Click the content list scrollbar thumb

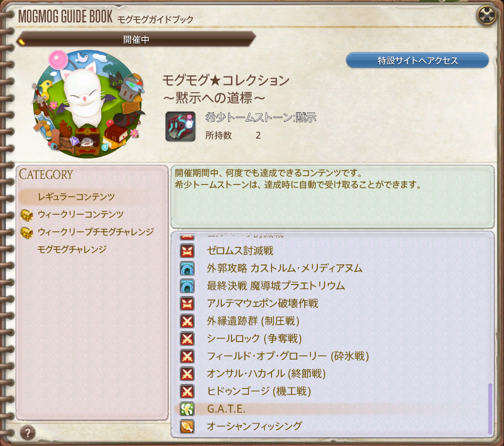click(x=490, y=409)
